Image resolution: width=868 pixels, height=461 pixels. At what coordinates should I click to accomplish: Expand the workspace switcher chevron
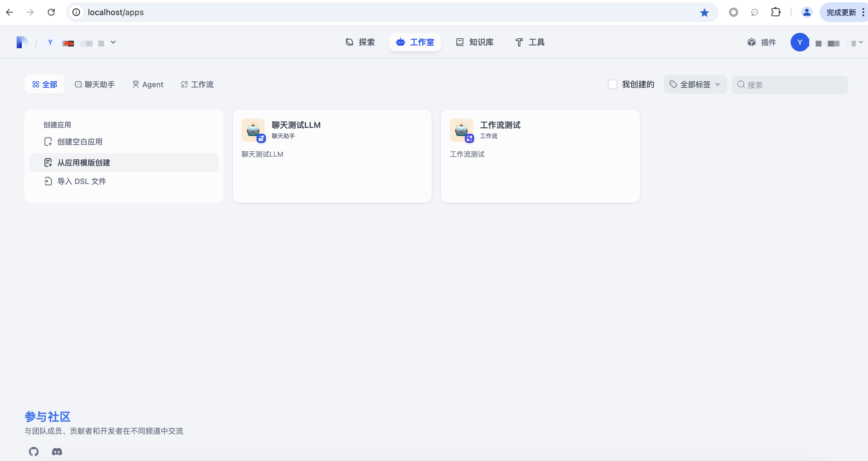(113, 42)
